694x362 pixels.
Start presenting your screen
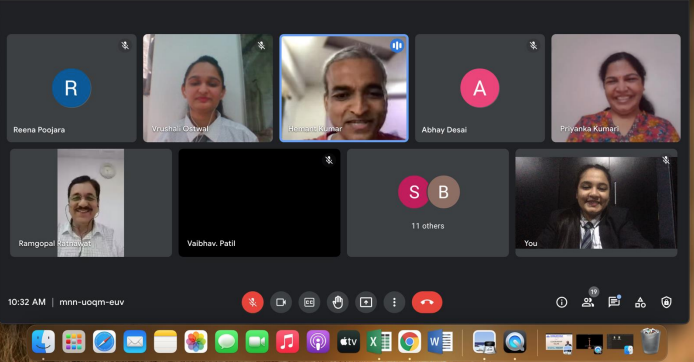coord(366,302)
